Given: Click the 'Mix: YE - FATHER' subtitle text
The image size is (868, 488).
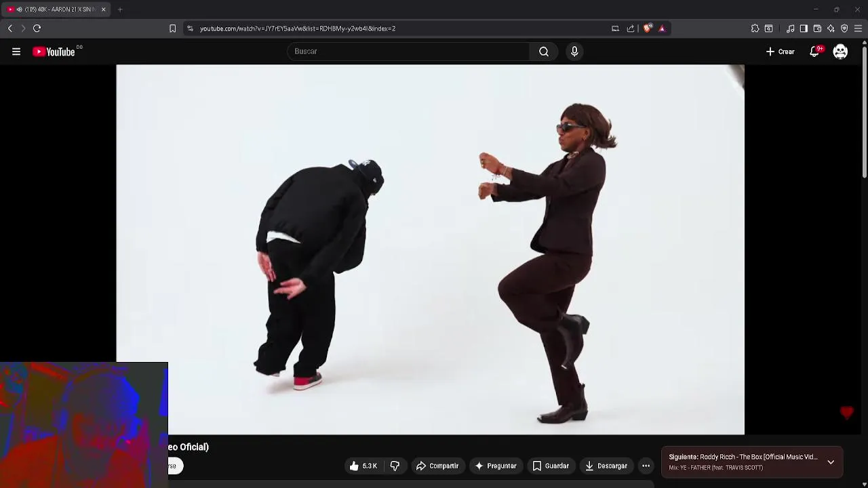Looking at the screenshot, I should pyautogui.click(x=715, y=468).
